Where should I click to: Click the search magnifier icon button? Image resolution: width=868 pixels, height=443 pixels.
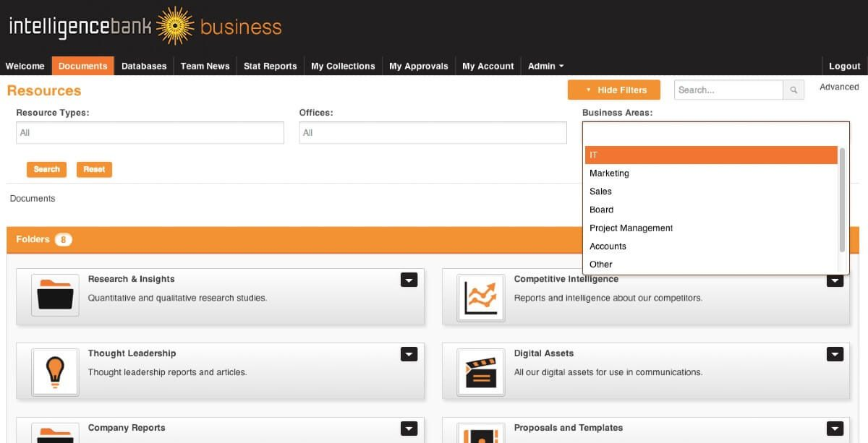(793, 90)
